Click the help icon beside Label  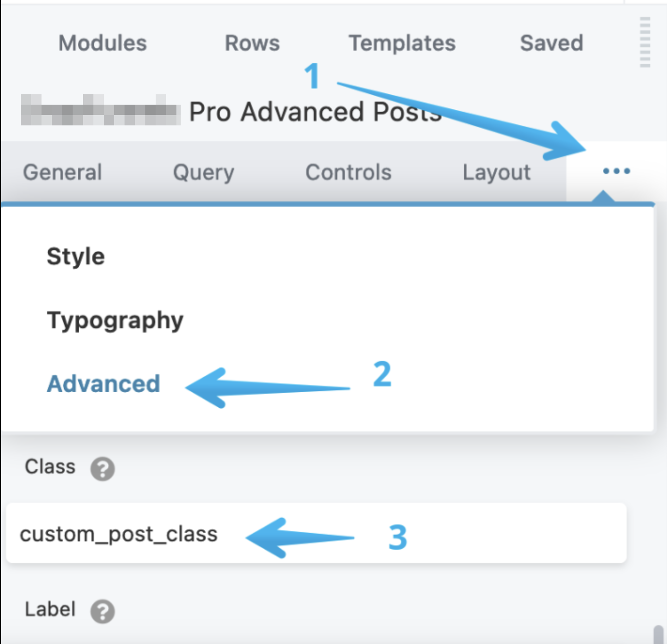102,611
